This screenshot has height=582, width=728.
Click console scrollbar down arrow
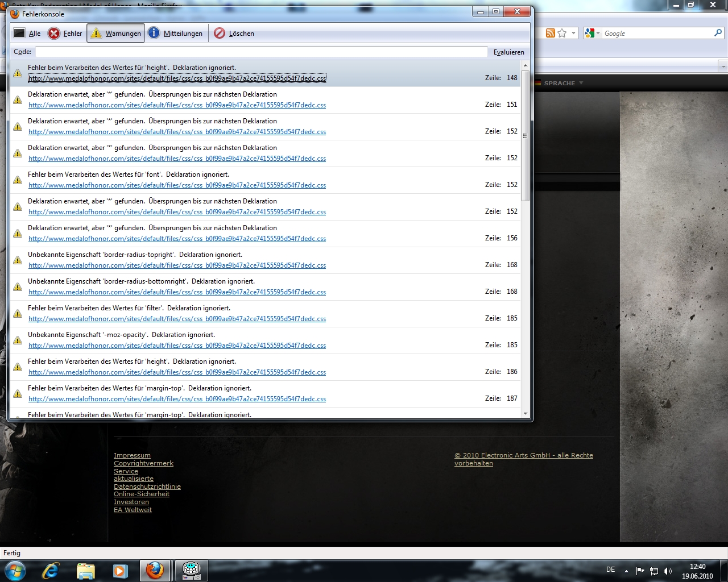click(x=525, y=413)
